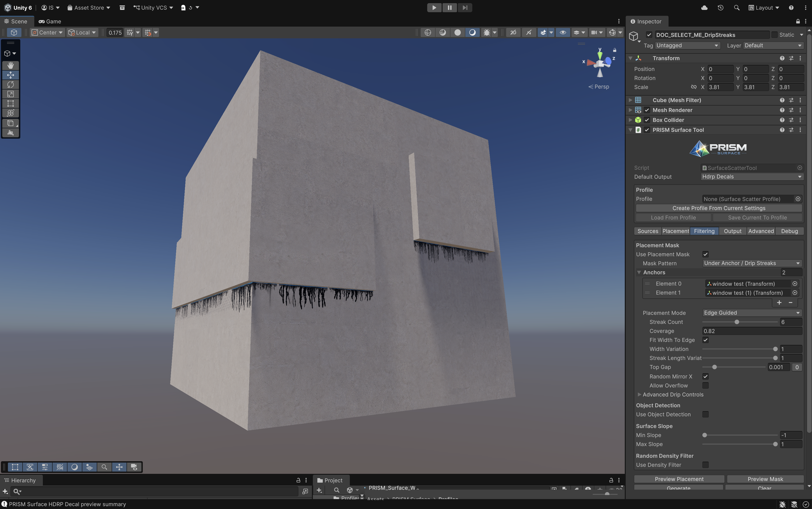
Task: Switch to the Sources tab
Action: (x=648, y=231)
